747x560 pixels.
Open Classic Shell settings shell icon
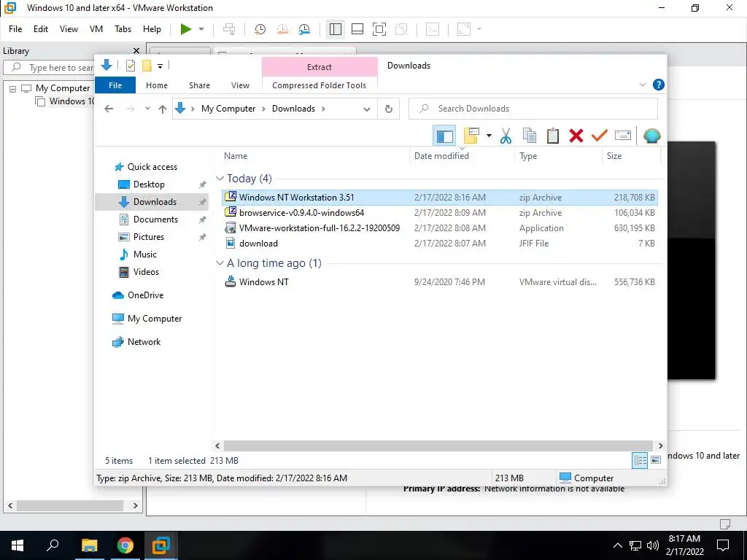point(651,136)
